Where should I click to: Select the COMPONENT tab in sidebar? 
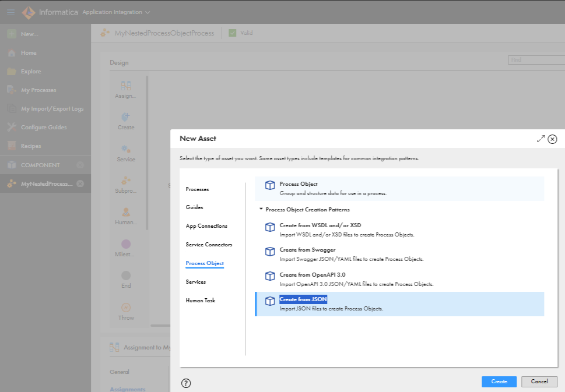click(x=40, y=165)
